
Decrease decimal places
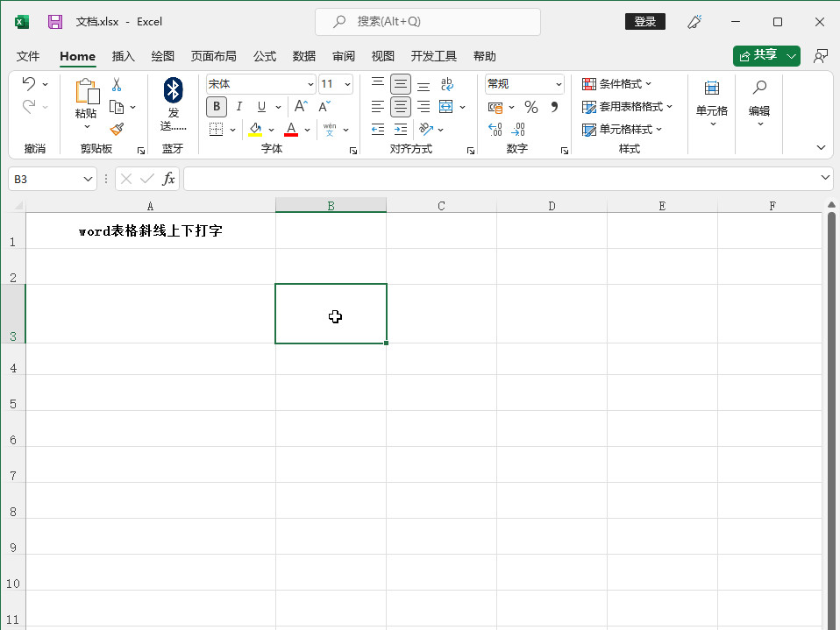[x=518, y=129]
